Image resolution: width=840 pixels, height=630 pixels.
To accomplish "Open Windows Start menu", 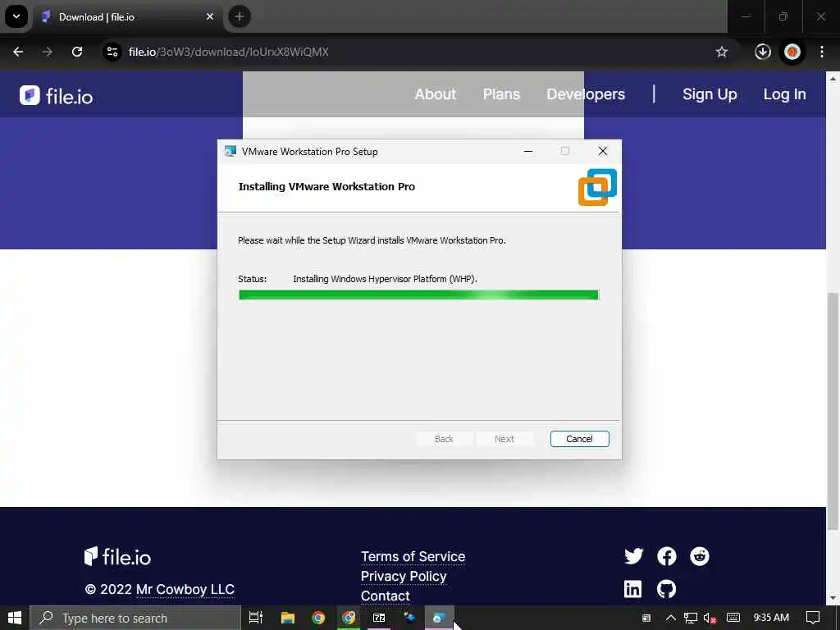I will point(15,619).
